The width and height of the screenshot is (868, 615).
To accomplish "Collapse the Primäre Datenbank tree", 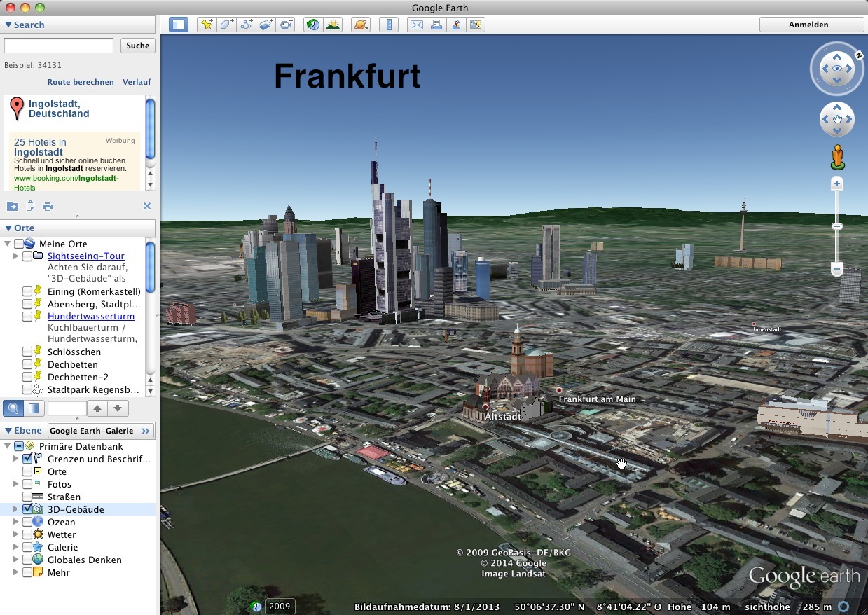I will [8, 446].
